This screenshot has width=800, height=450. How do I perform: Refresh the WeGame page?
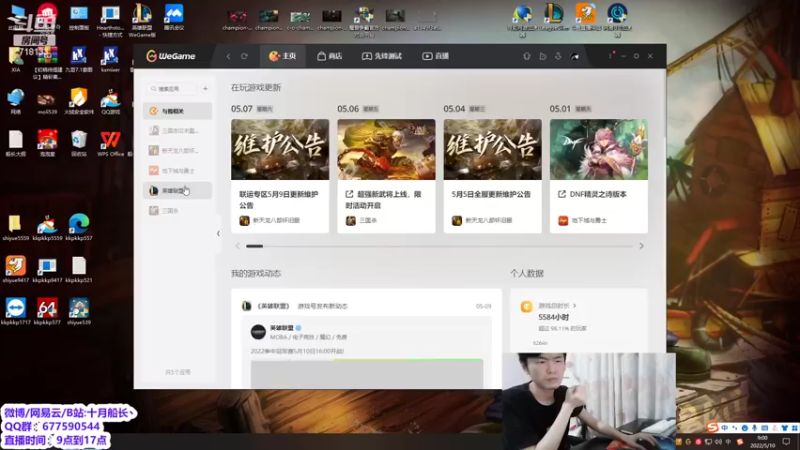click(x=244, y=56)
